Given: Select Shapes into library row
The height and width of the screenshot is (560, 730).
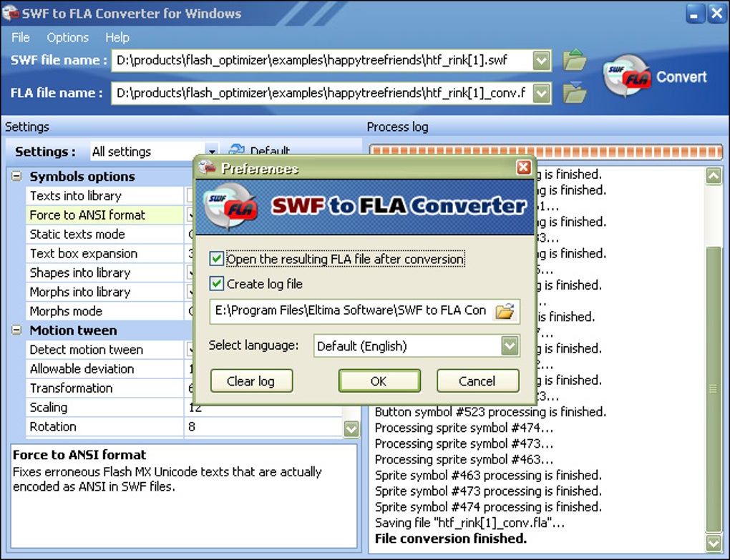Looking at the screenshot, I should 104,272.
